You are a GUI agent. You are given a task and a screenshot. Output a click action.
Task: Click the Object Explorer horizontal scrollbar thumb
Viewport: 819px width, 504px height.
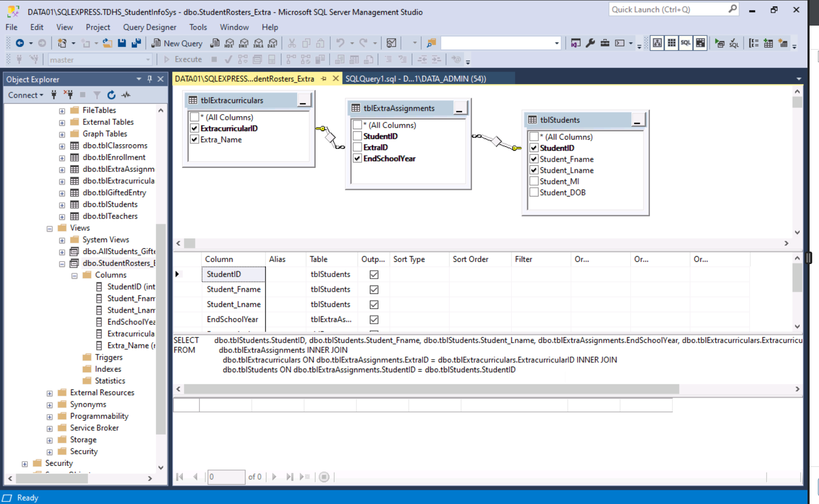point(52,478)
